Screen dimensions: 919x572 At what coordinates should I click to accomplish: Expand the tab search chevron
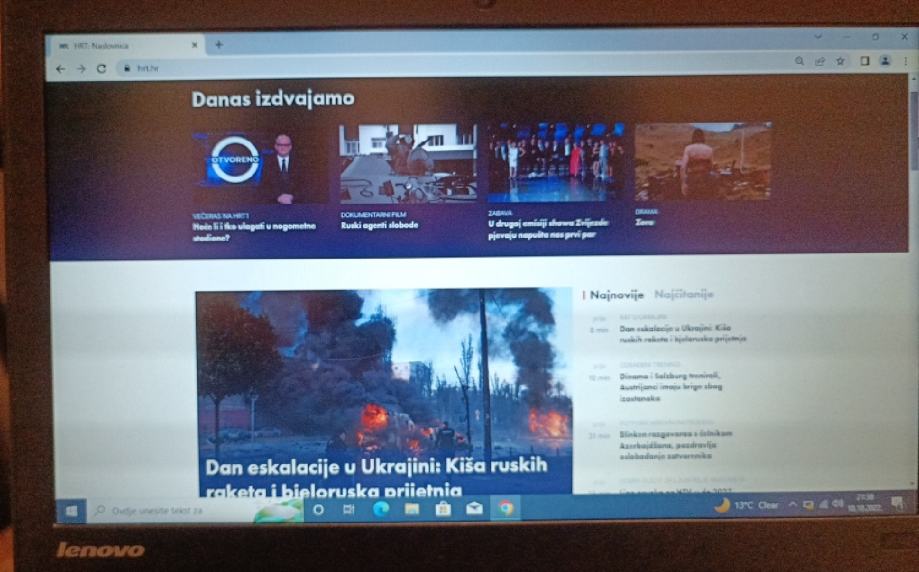(x=818, y=36)
